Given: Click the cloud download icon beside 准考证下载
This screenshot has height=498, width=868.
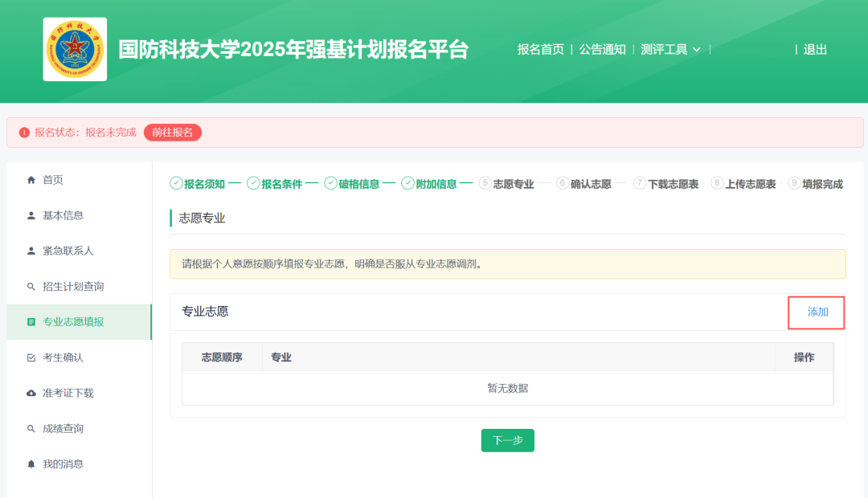Looking at the screenshot, I should 31,393.
